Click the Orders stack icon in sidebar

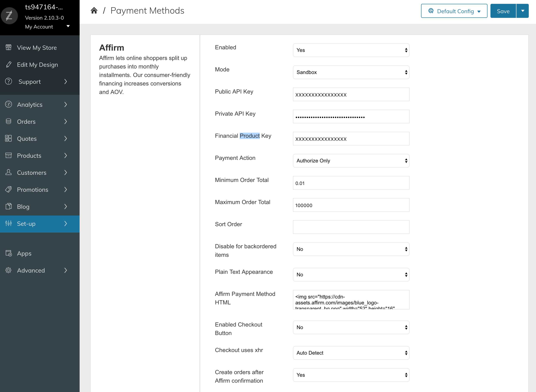[x=9, y=122]
